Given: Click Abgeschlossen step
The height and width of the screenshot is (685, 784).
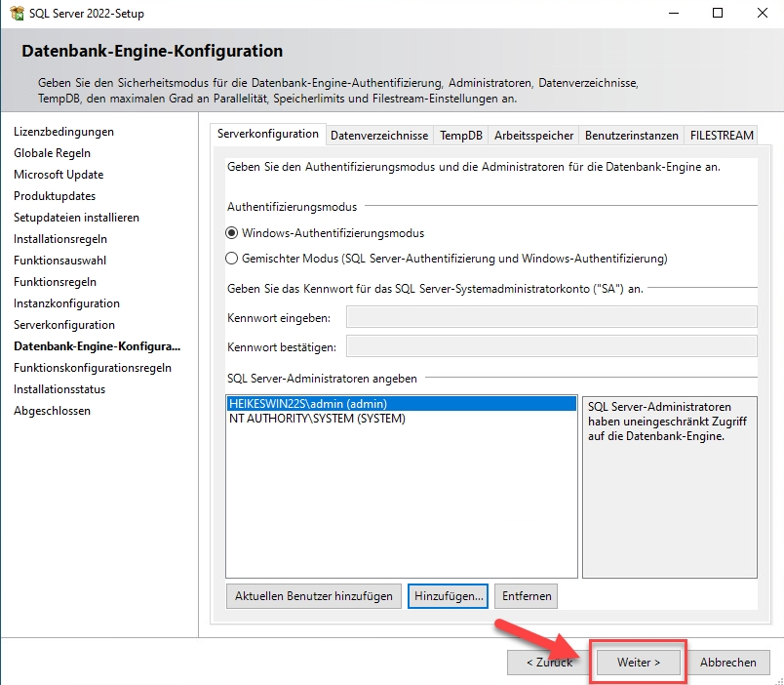Looking at the screenshot, I should tap(52, 411).
